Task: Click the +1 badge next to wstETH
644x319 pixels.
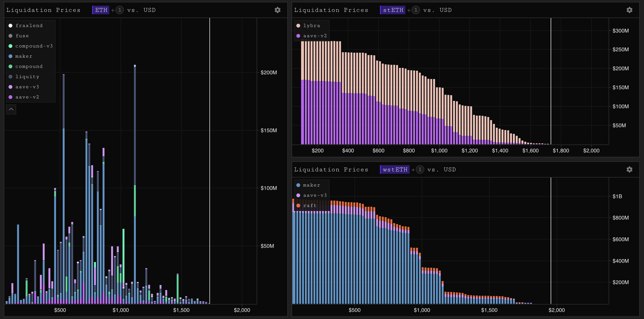Action: coord(420,170)
